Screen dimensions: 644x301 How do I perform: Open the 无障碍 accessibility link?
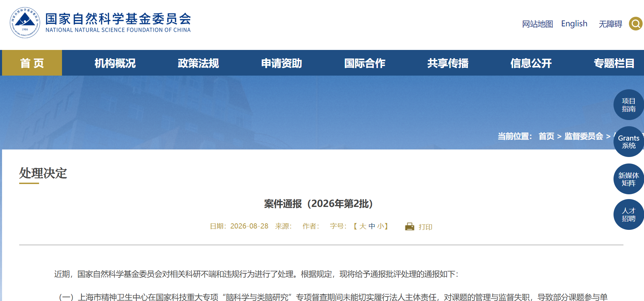click(610, 24)
